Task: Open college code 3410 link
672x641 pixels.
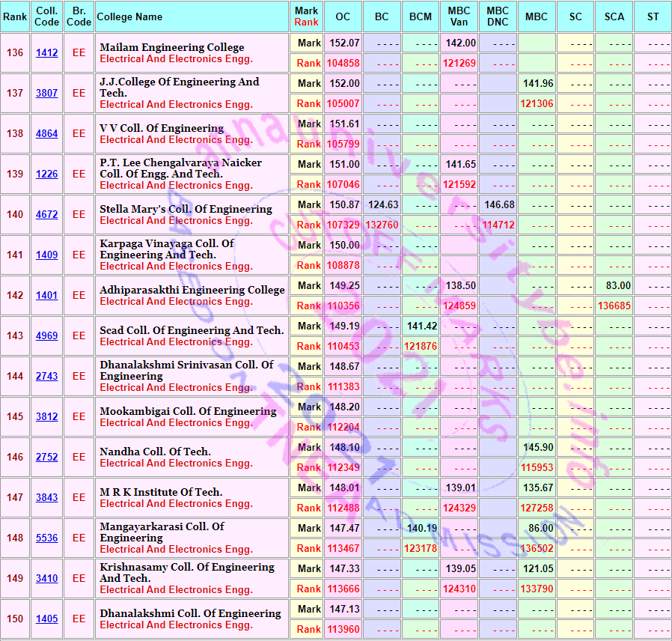Action: coord(46,578)
